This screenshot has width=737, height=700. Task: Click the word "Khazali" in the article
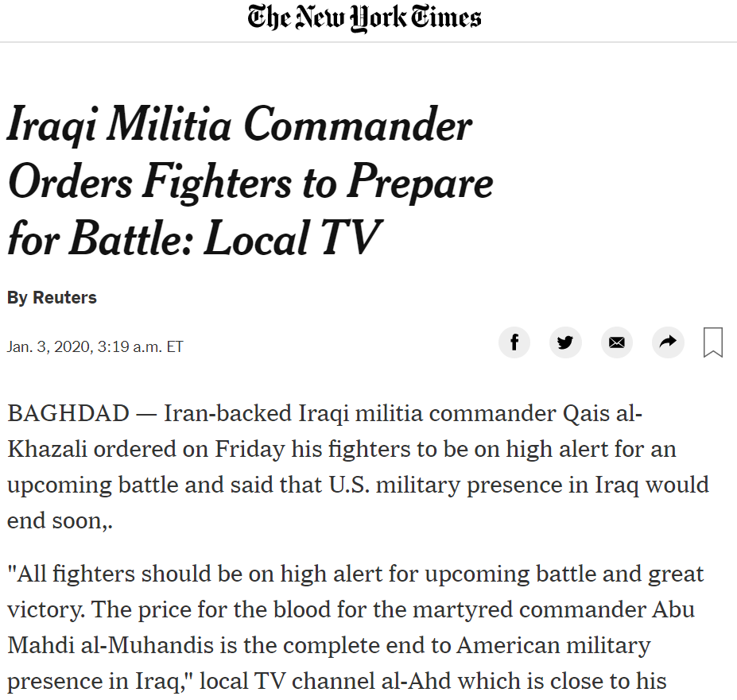(x=48, y=449)
